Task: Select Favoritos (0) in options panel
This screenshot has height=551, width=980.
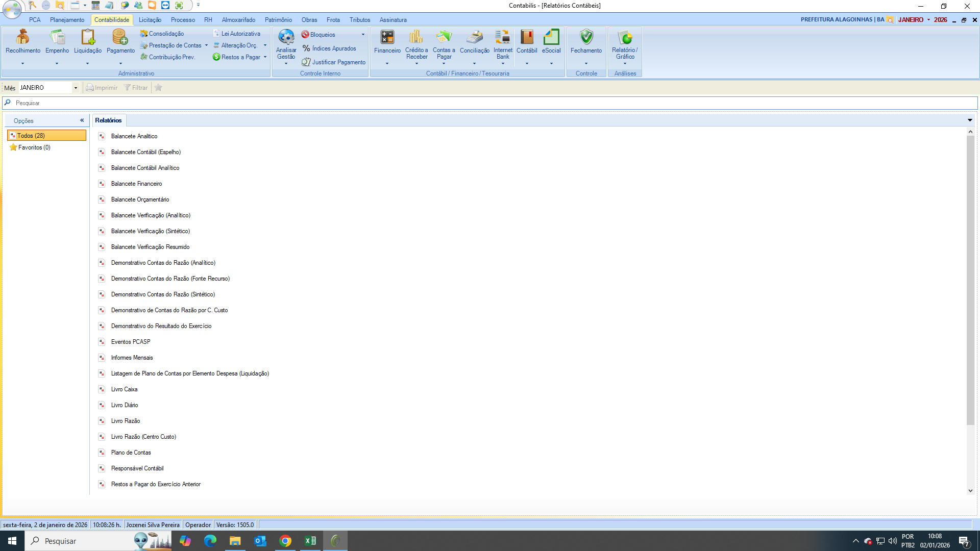Action: [34, 147]
